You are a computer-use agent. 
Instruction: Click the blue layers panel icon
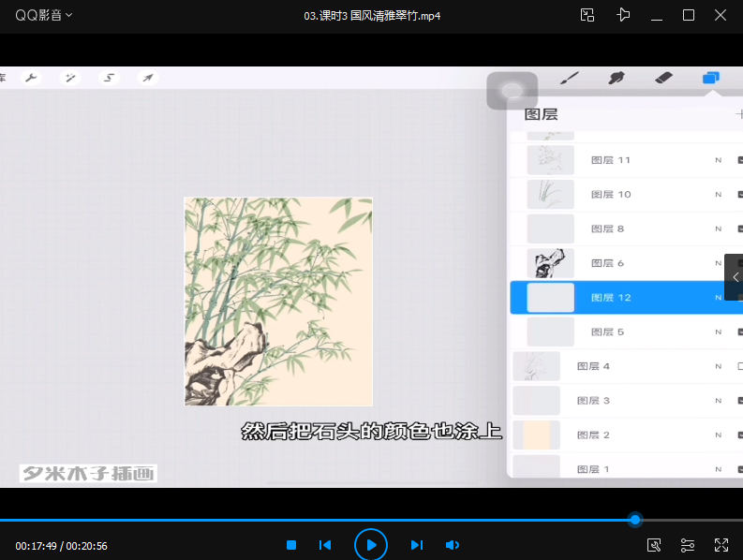tap(711, 78)
